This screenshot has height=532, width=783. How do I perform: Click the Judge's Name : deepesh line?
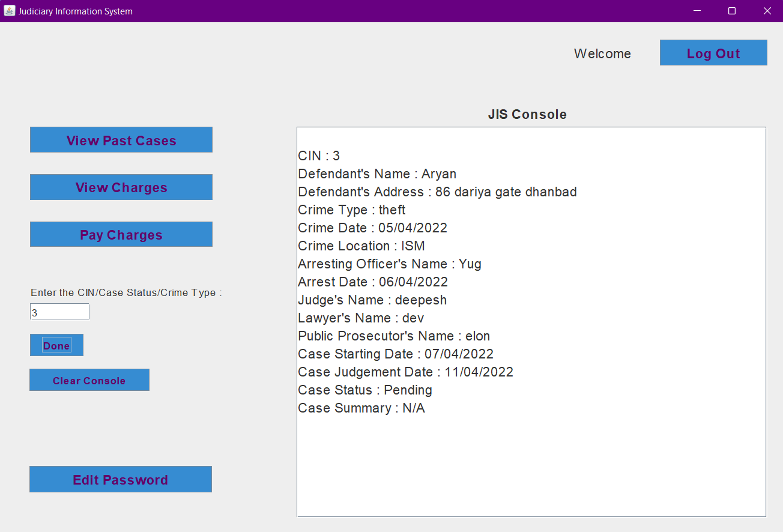(x=372, y=300)
